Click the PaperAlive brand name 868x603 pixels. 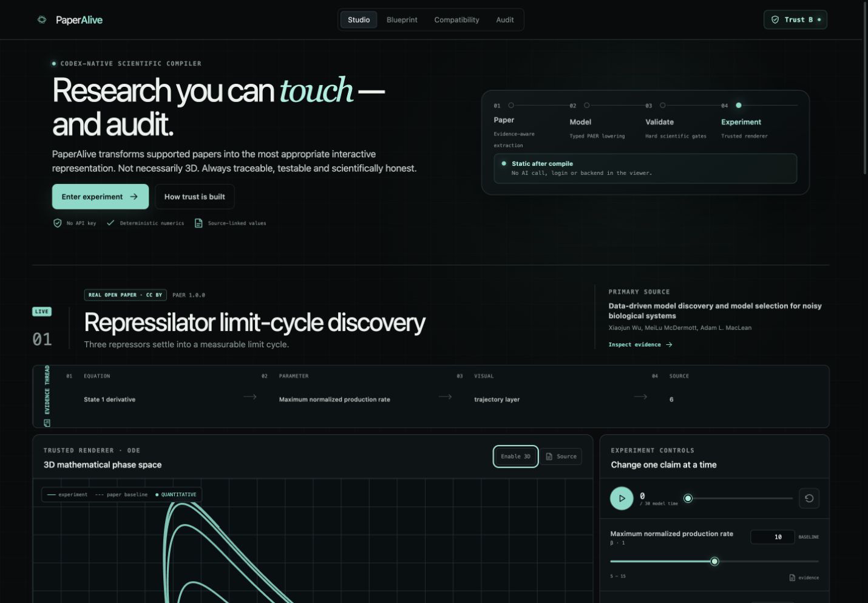[79, 20]
